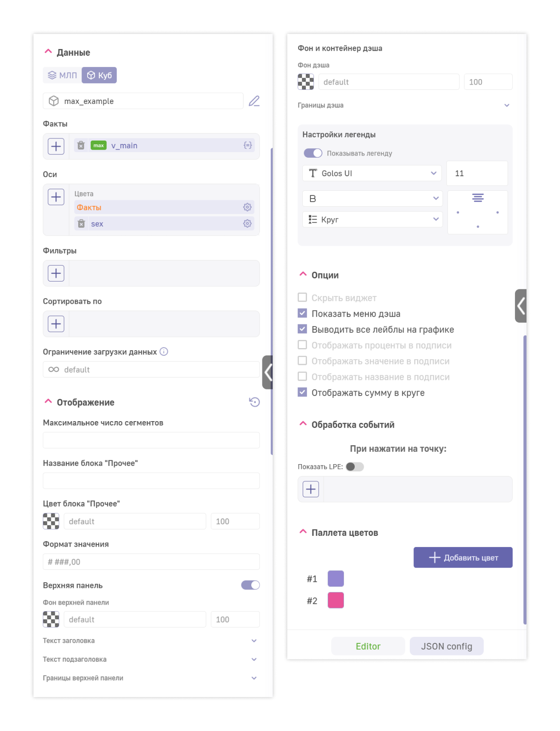Uncheck Показать меню дэша checkbox
The width and height of the screenshot is (560, 731).
click(x=302, y=313)
